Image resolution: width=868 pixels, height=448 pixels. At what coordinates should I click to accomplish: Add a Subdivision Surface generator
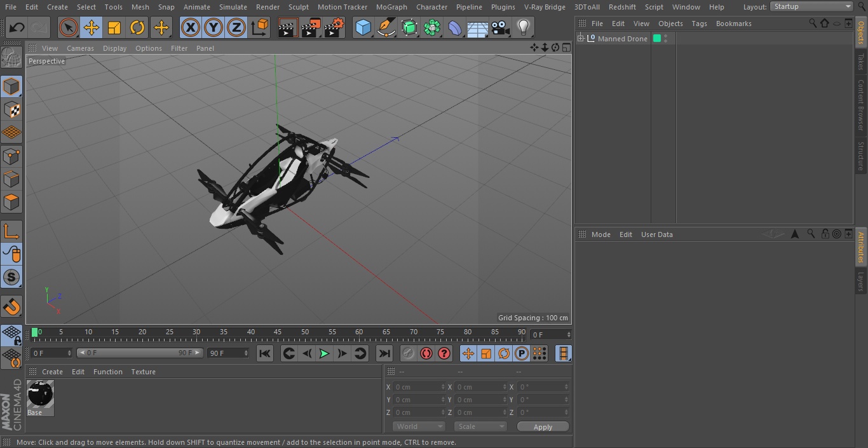click(x=409, y=27)
